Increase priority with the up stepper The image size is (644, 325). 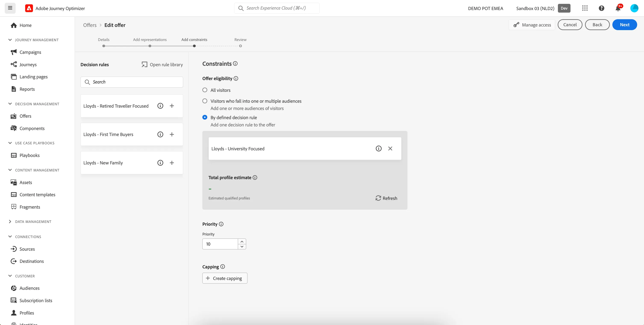coord(242,242)
